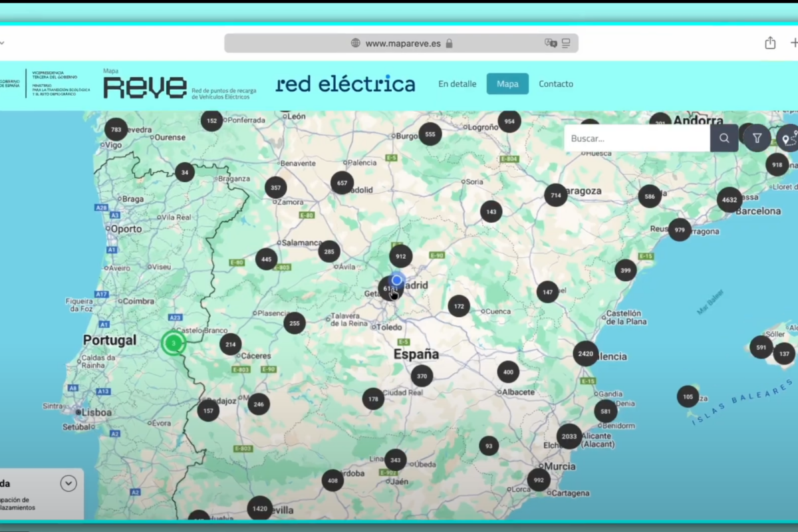Click the www.mapareve.es address bar
Image resolution: width=798 pixels, height=532 pixels.
[x=402, y=43]
